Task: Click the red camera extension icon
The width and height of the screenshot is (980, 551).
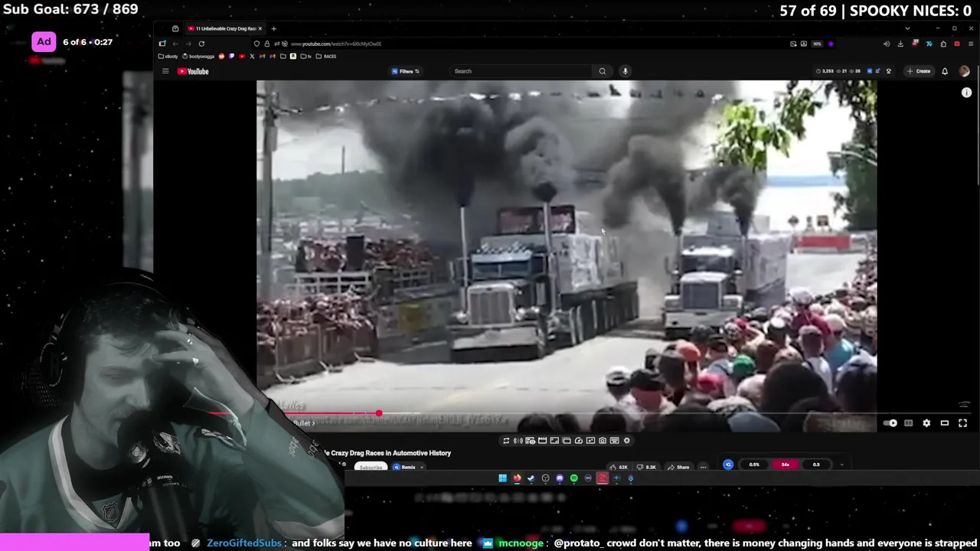Action: [x=957, y=44]
